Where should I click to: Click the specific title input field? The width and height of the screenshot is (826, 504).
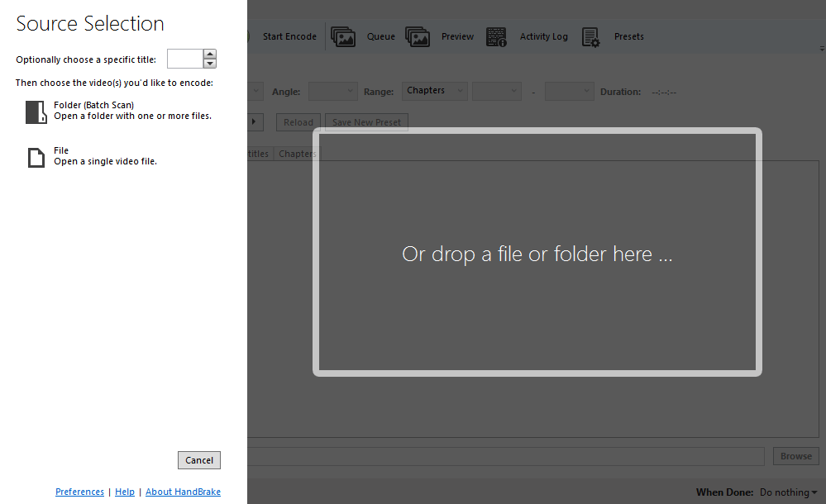[x=184, y=59]
